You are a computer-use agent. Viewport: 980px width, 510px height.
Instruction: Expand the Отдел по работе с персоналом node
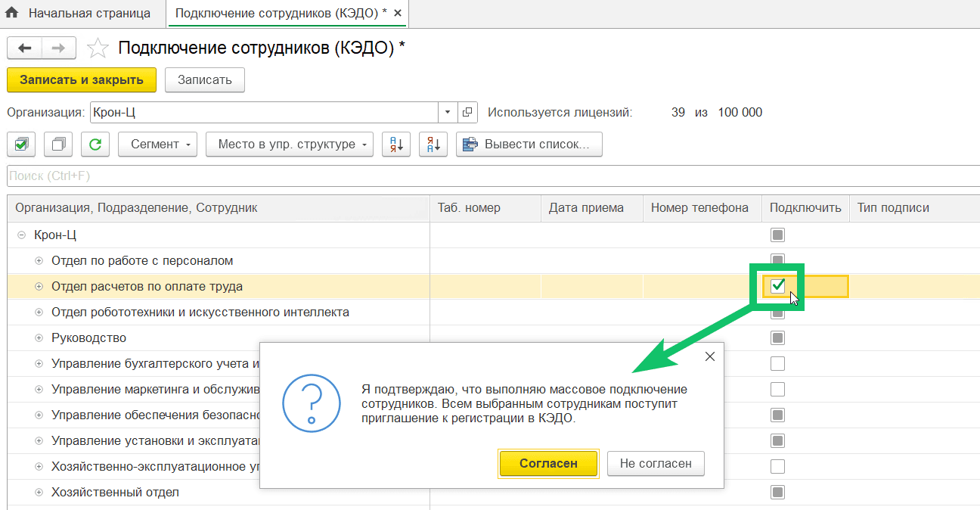39,260
